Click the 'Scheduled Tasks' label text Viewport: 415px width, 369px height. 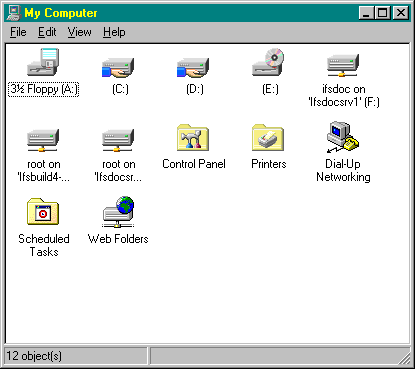(x=44, y=245)
